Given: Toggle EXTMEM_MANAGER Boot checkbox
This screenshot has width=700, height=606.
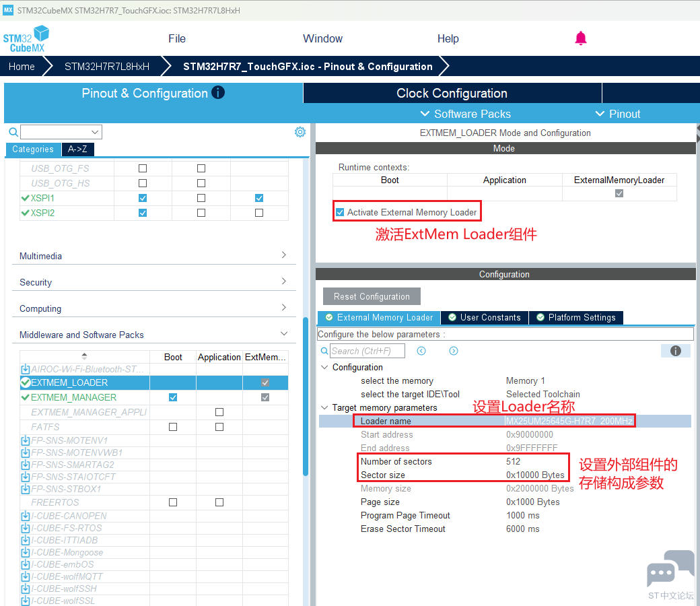Looking at the screenshot, I should point(173,397).
